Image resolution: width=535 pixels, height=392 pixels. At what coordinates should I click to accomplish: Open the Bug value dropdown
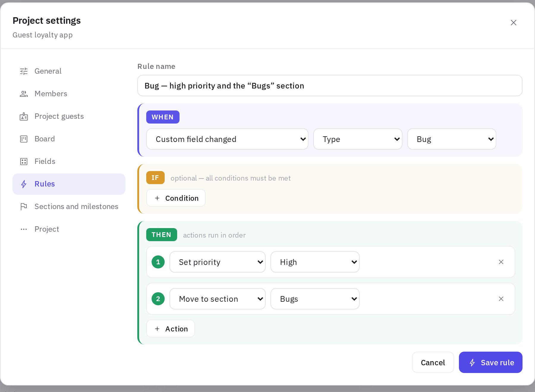[x=452, y=139]
